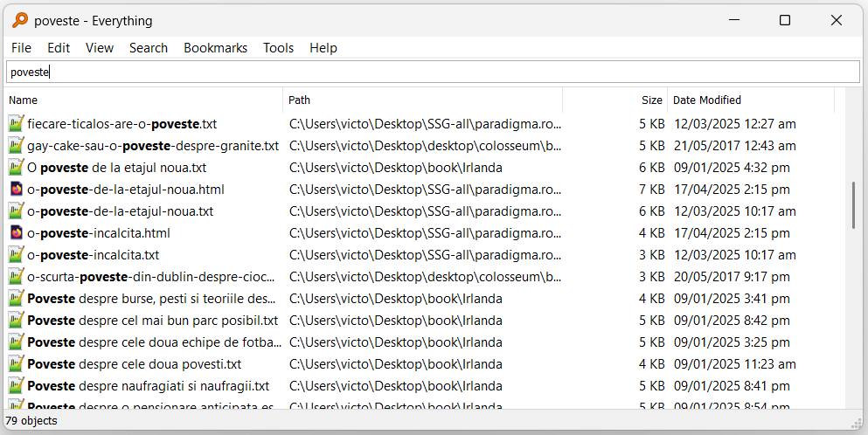Click Firefox icon of o-poveste-de-la-etajul-noua.html
The width and height of the screenshot is (868, 435).
[17, 190]
